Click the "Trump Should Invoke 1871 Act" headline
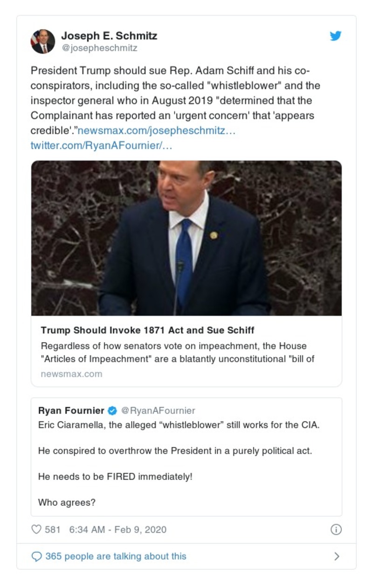Viewport: 373px width, 588px height. (x=147, y=330)
